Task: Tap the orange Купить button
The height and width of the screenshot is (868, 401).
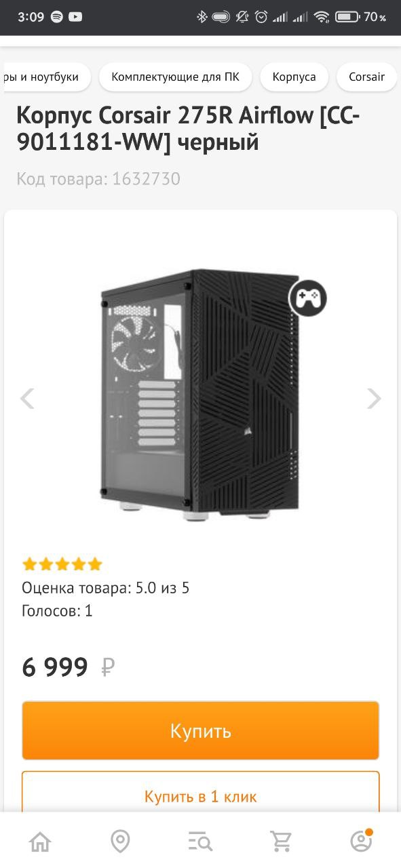Action: (200, 731)
